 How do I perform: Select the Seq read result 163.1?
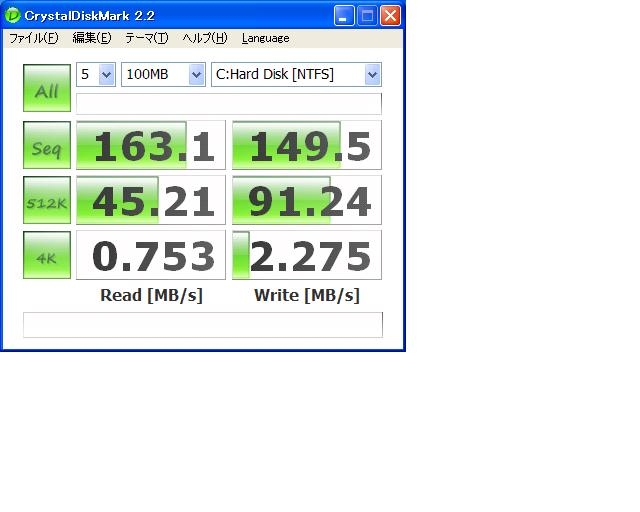[151, 145]
